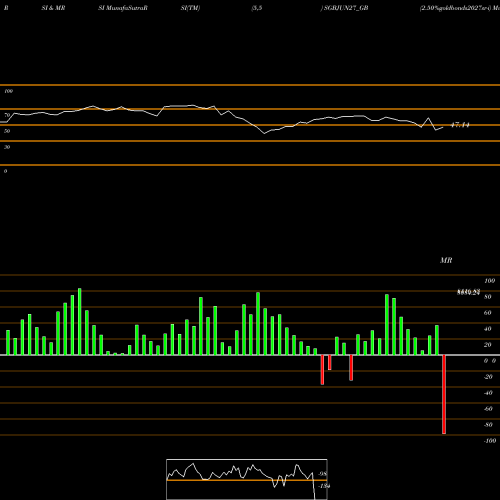Click the '40' label on the MR axis

[488, 329]
